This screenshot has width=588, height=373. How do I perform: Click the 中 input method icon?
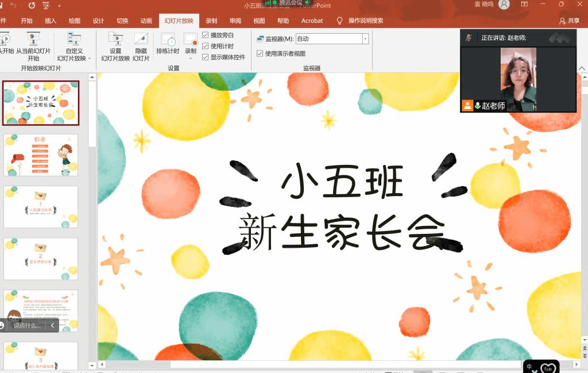[x=529, y=367]
